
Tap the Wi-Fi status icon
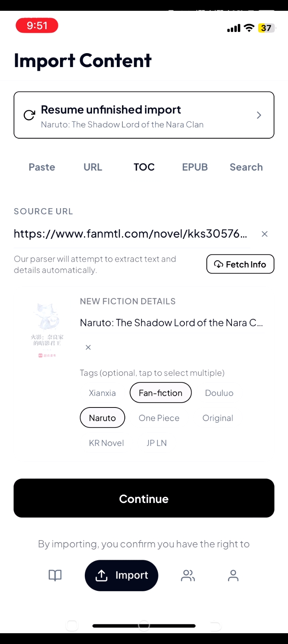tap(249, 28)
